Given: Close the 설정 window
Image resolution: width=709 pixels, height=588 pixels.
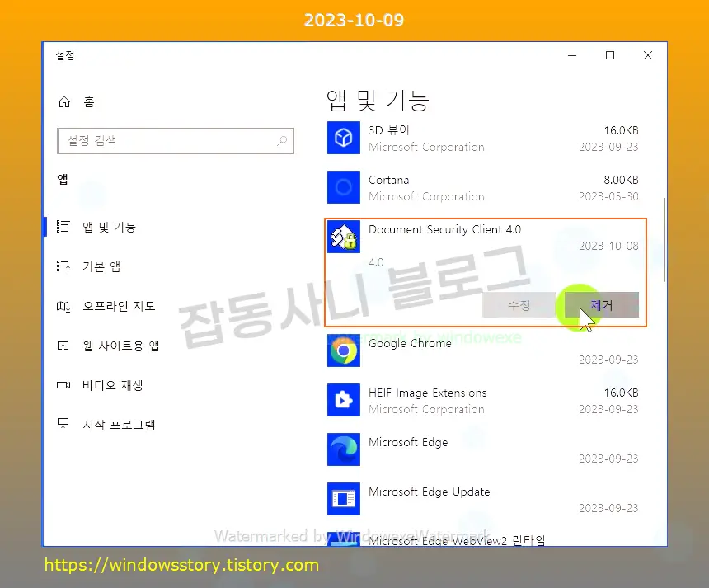Looking at the screenshot, I should coord(648,55).
